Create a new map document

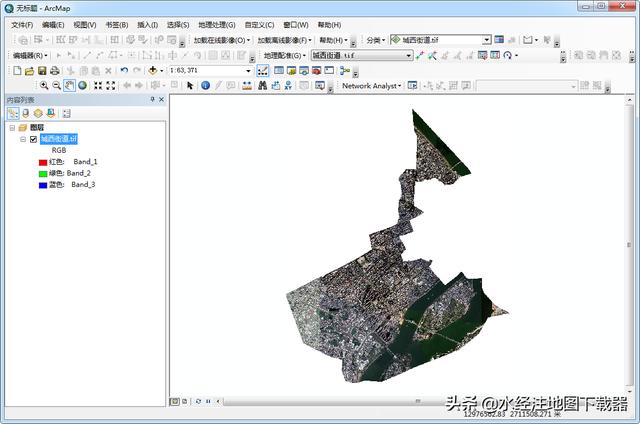[17, 71]
